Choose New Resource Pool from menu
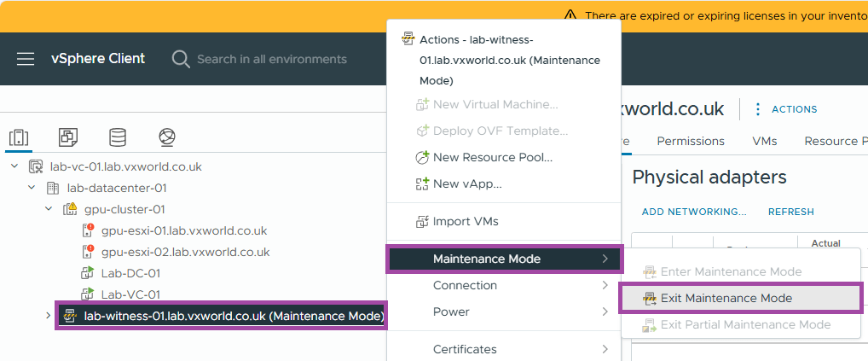Viewport: 868px width, 361px height. [492, 157]
